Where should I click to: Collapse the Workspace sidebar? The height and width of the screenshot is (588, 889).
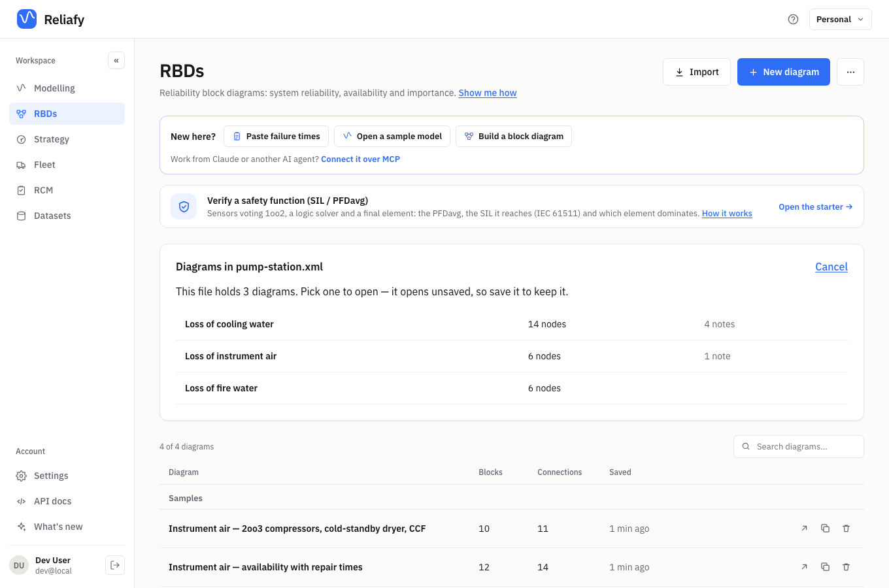pyautogui.click(x=116, y=60)
